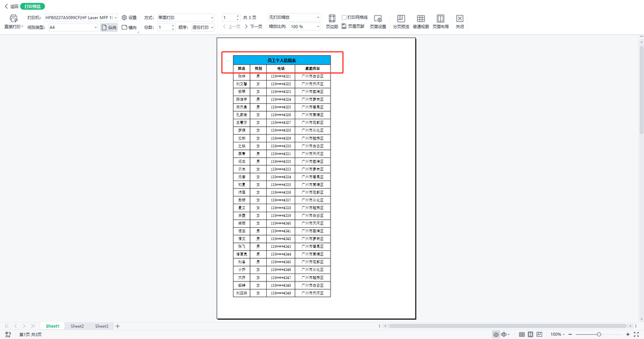Open 页面设置 (page setup) dialog
This screenshot has width=644, height=339.
(x=377, y=21)
